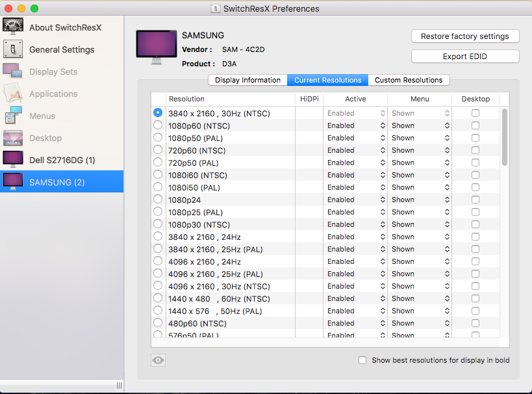This screenshot has width=532, height=394.
Task: Open Active dropdown for 480p60 (NTSC)
Action: pyautogui.click(x=356, y=323)
